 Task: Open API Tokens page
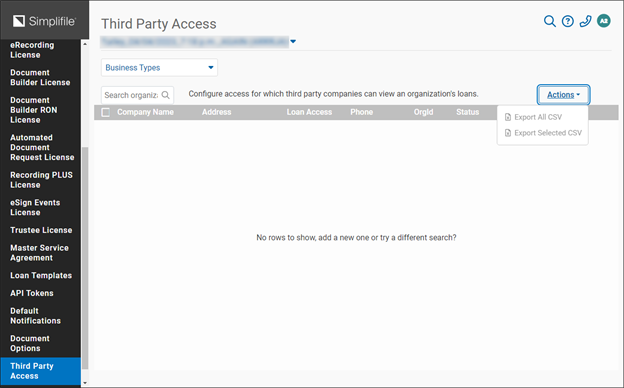32,293
